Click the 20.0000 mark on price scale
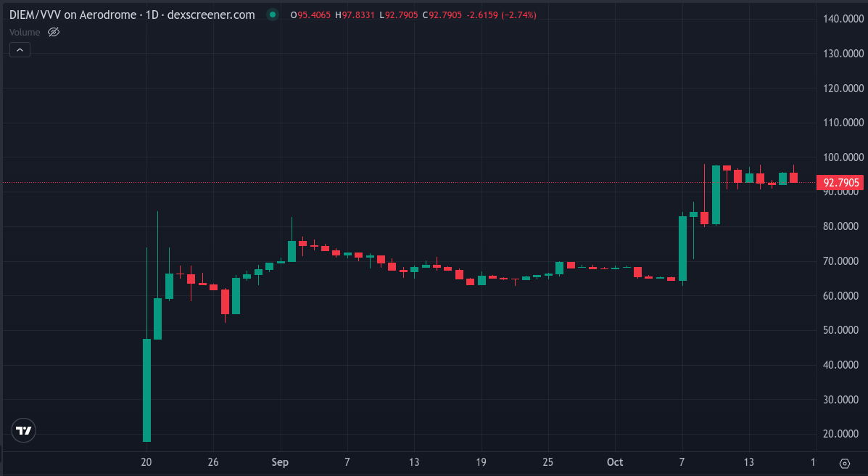868x476 pixels. coord(841,434)
